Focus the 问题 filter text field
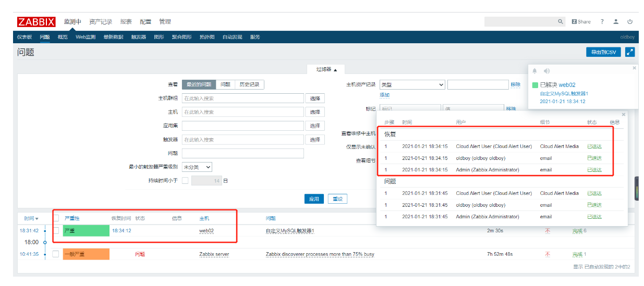 coord(243,153)
